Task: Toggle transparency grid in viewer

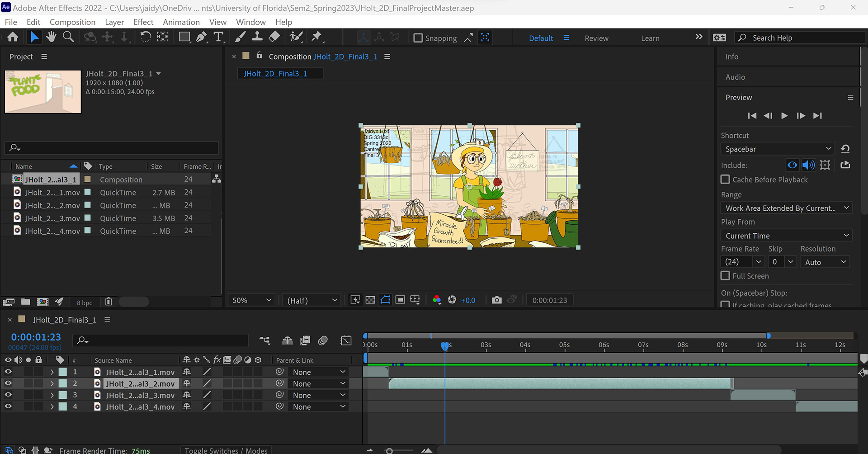Action: tap(370, 300)
